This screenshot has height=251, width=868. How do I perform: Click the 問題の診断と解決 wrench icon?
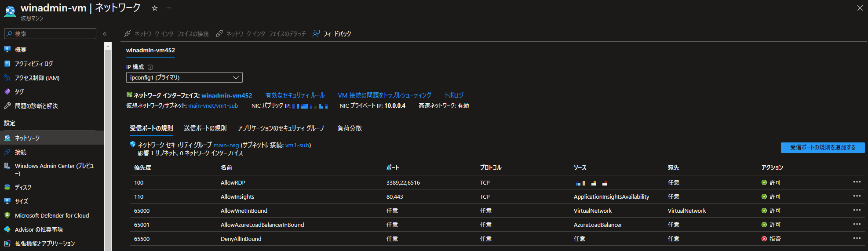pyautogui.click(x=7, y=106)
